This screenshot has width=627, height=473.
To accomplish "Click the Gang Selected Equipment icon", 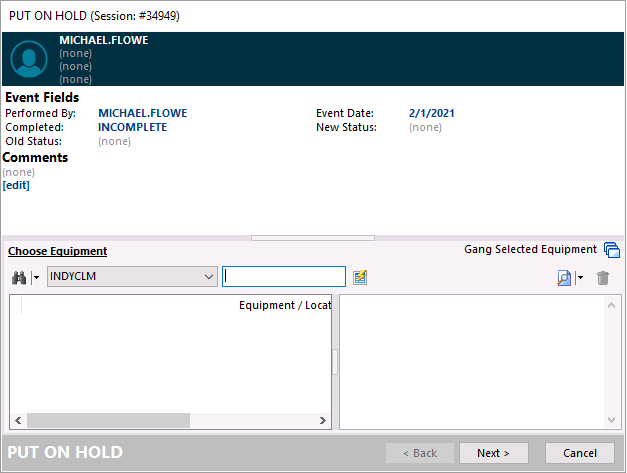I will tap(612, 250).
